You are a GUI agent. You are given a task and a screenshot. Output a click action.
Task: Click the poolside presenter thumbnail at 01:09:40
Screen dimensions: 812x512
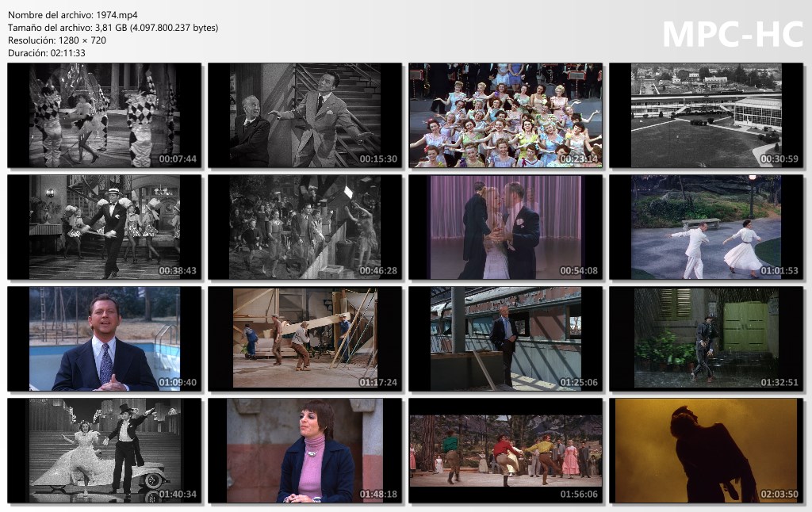105,339
